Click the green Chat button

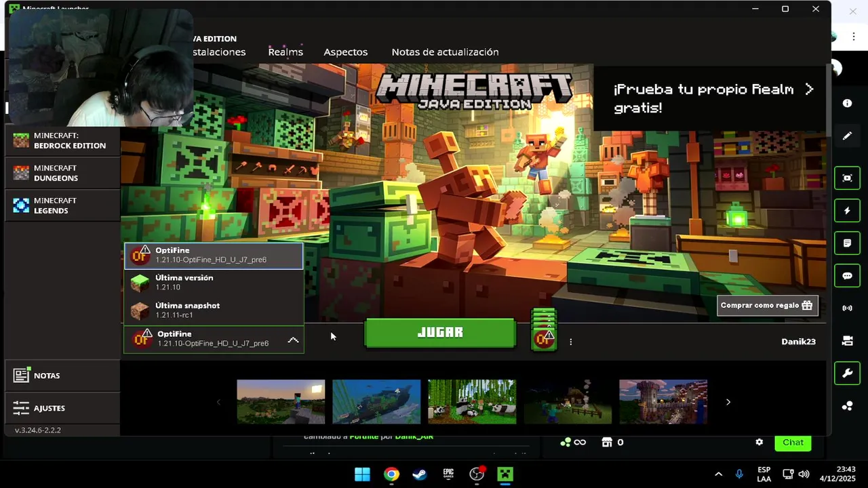[x=793, y=443]
